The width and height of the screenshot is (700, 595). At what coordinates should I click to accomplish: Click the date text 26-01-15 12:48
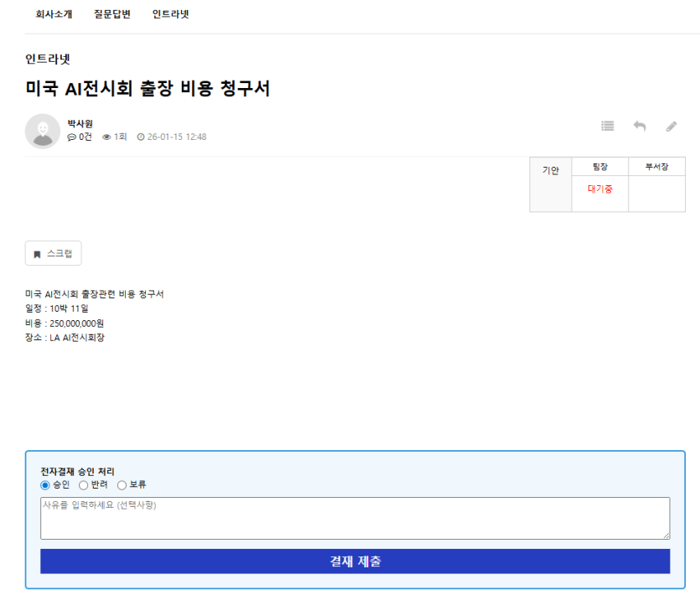[x=177, y=137]
